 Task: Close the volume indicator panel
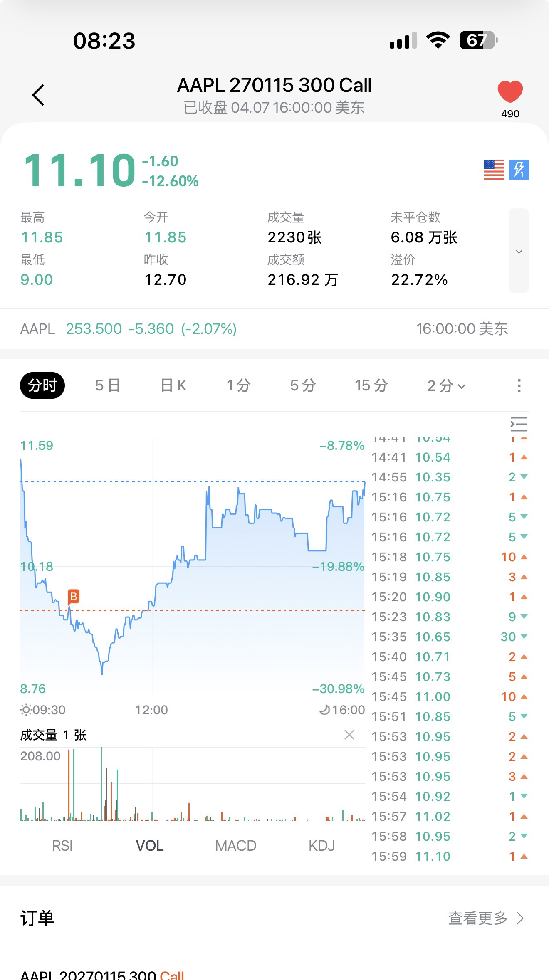(349, 735)
